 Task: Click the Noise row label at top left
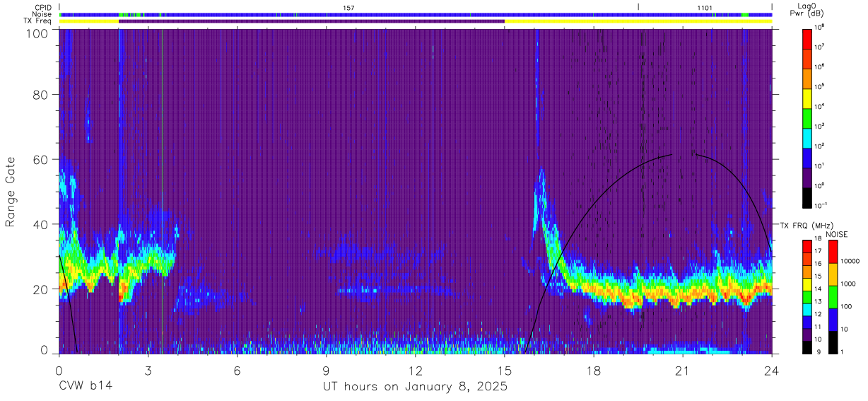point(43,14)
